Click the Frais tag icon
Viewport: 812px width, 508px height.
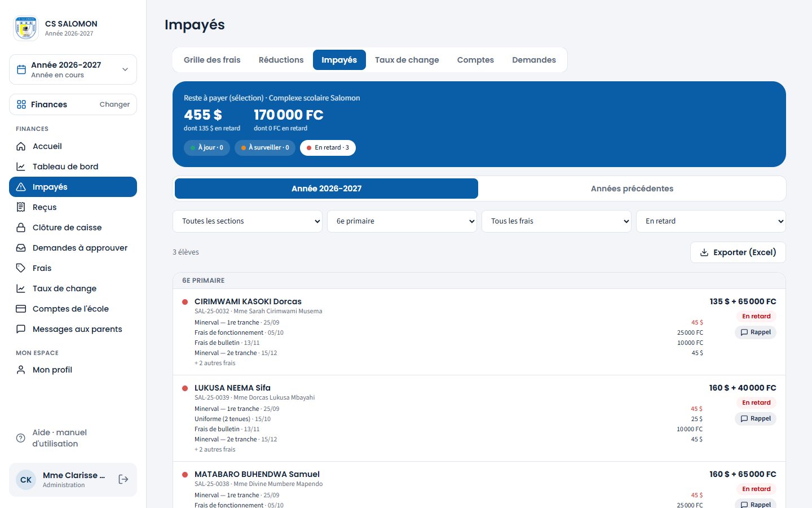tap(21, 268)
